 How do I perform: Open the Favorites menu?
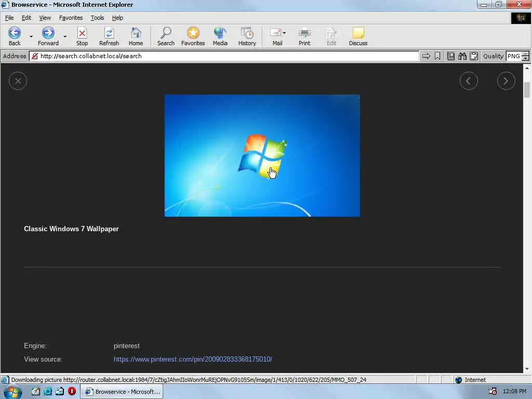[71, 18]
